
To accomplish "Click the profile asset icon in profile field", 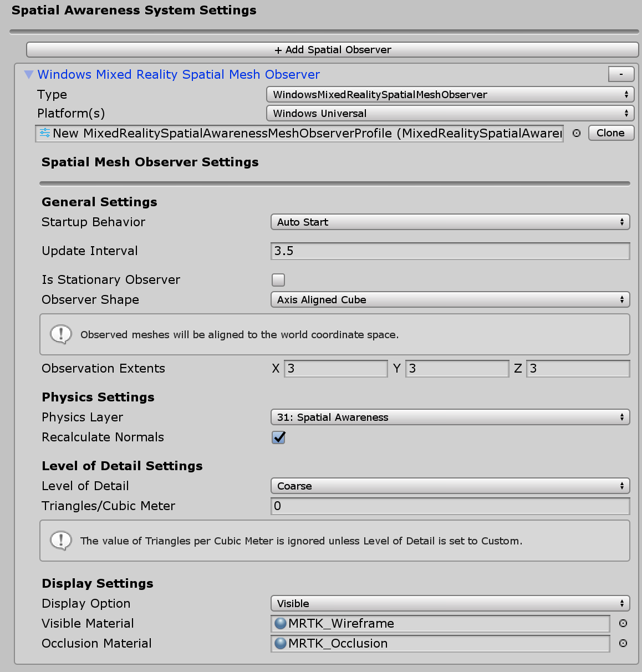I will [x=45, y=133].
